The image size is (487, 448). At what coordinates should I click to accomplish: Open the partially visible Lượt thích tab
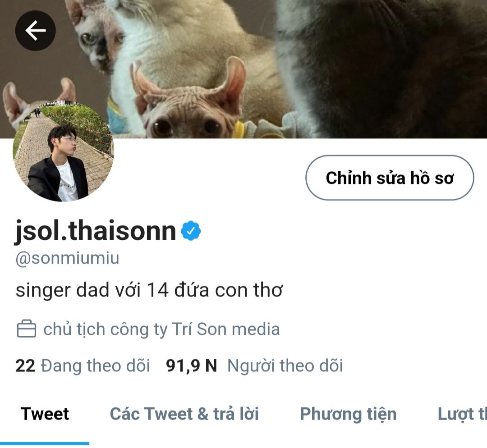pos(462,414)
